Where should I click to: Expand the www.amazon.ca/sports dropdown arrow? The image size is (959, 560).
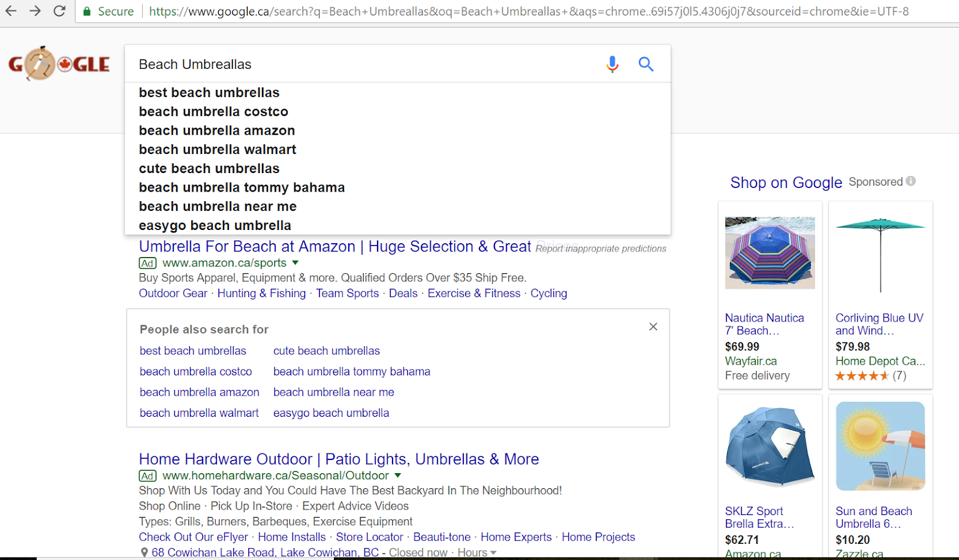(x=295, y=263)
